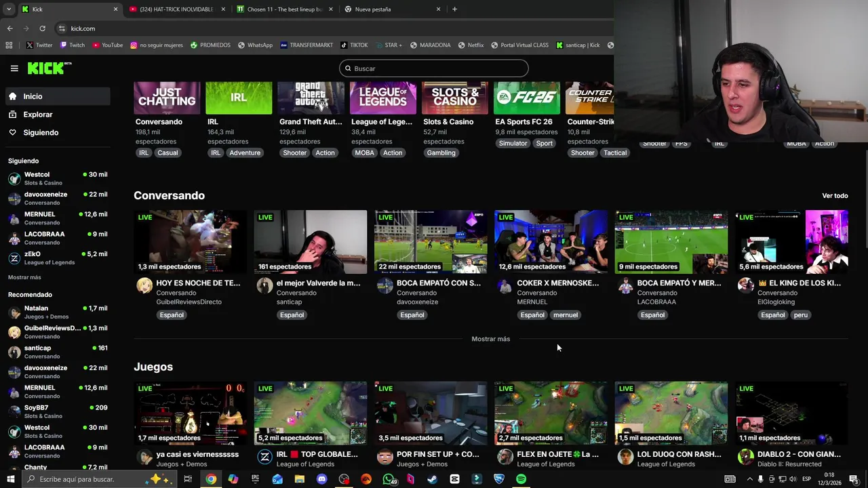Open the browser apps grid shortcut
This screenshot has width=868, height=488.
9,45
